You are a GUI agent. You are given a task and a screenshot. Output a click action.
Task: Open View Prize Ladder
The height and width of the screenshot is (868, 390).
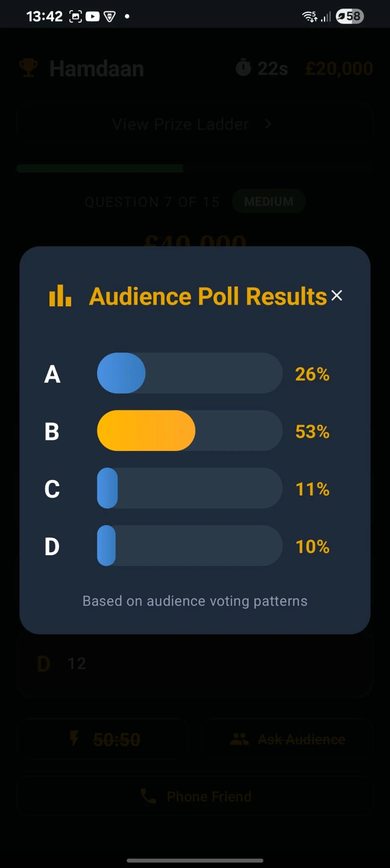[x=195, y=124]
